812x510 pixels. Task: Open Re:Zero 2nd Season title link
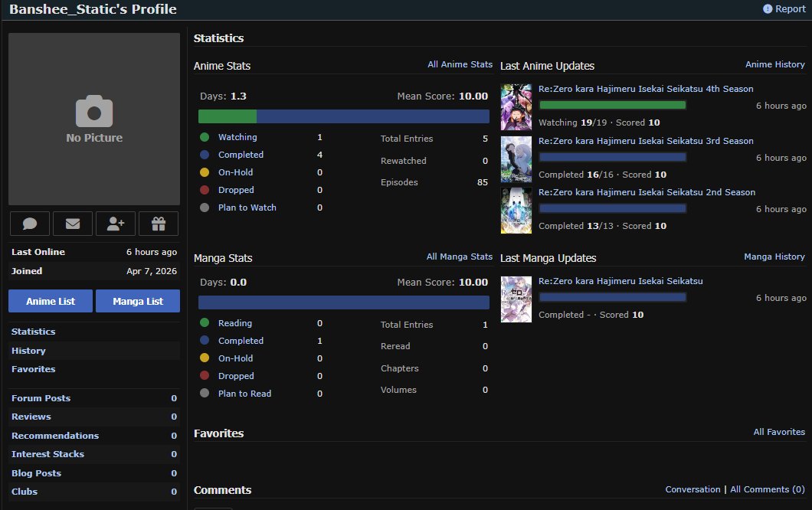(x=647, y=192)
